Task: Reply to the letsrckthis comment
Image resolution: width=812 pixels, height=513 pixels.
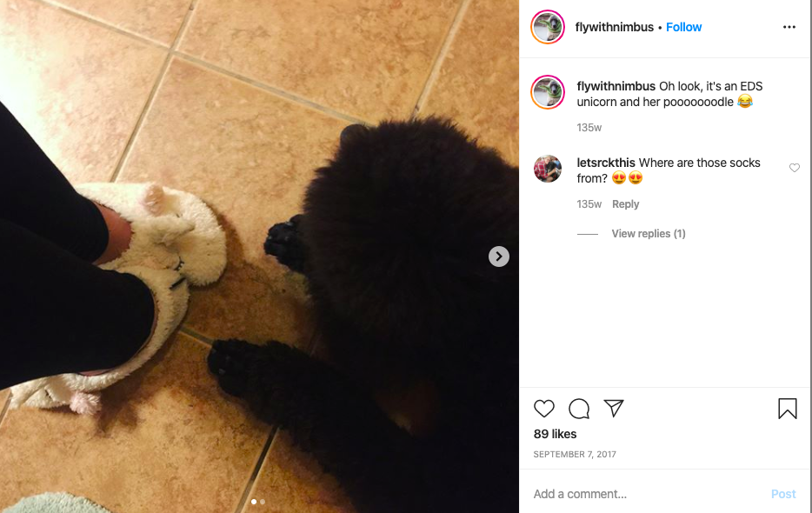Action: coord(626,204)
